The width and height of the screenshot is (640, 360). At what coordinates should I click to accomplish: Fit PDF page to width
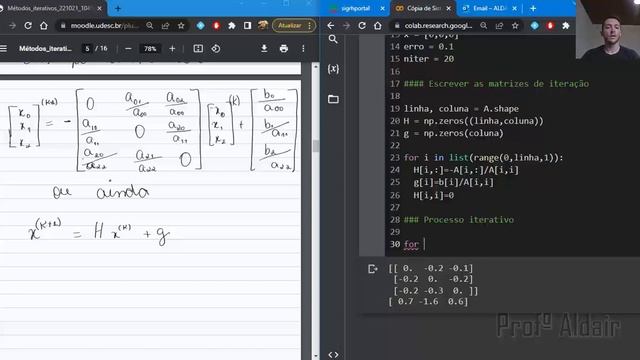(198, 49)
